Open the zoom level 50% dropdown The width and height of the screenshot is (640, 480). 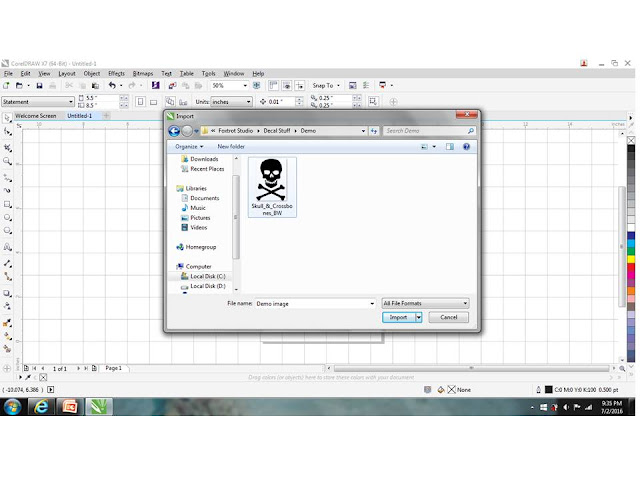[245, 85]
